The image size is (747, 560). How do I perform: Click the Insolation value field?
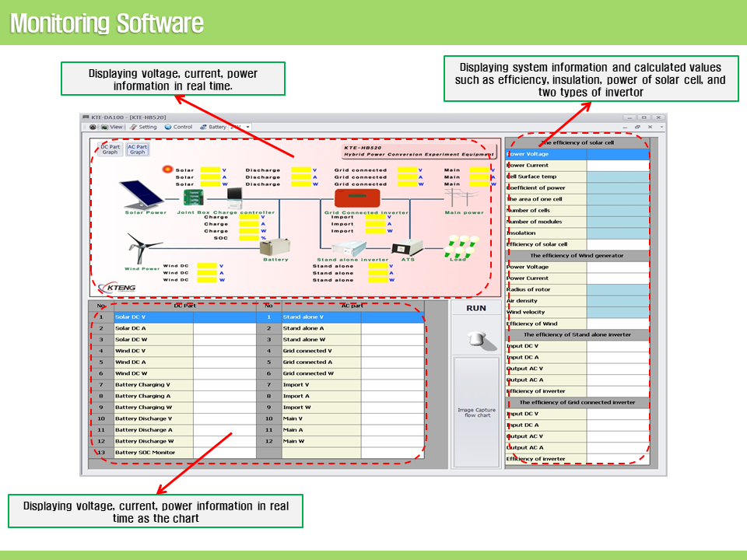pyautogui.click(x=617, y=233)
